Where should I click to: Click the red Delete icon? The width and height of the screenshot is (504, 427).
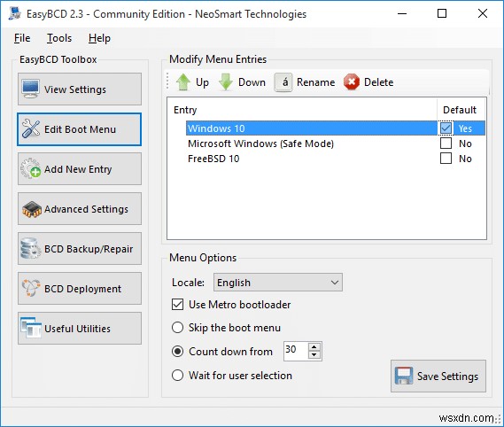click(352, 82)
